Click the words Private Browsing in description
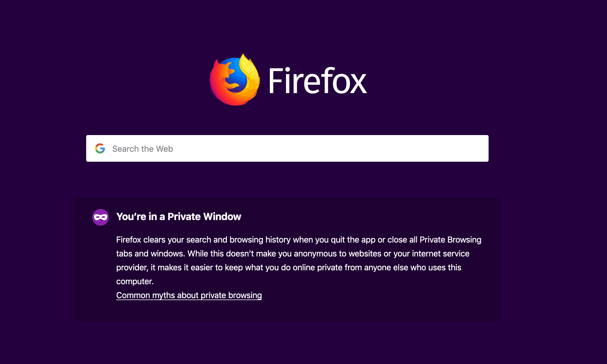This screenshot has height=364, width=607. point(450,240)
